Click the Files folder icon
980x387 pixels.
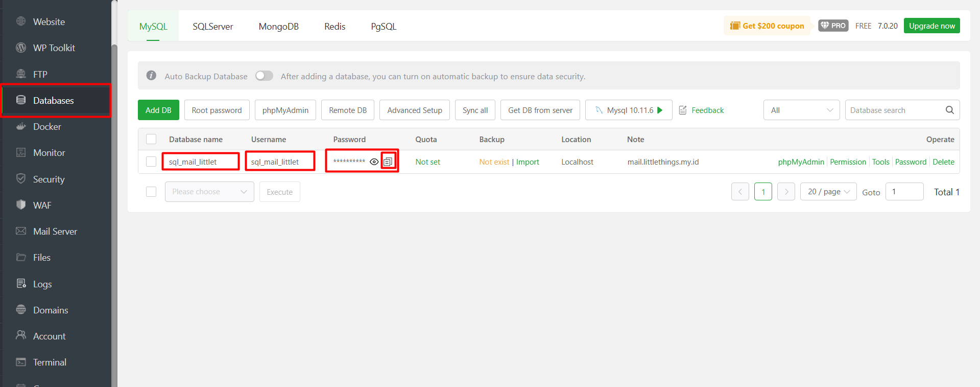click(x=21, y=257)
